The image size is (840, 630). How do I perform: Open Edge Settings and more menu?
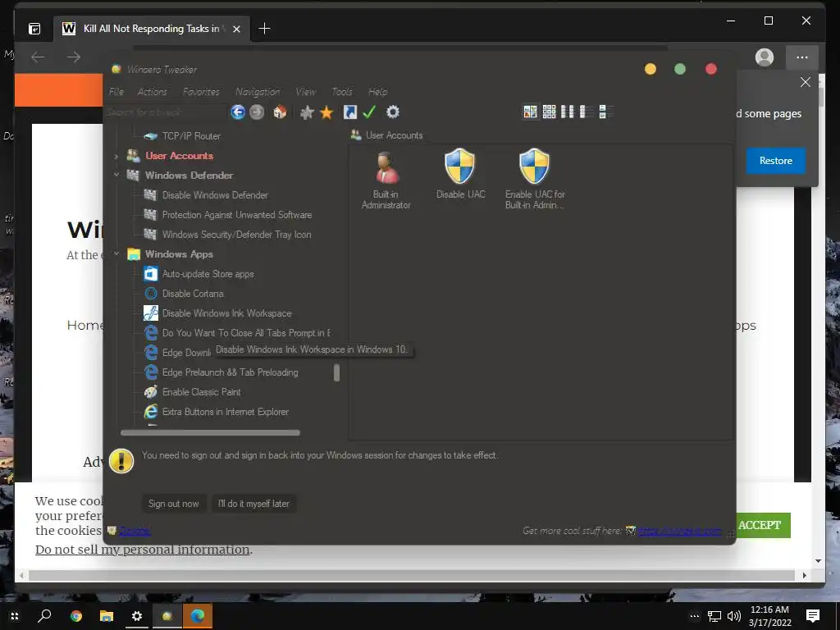click(x=802, y=57)
